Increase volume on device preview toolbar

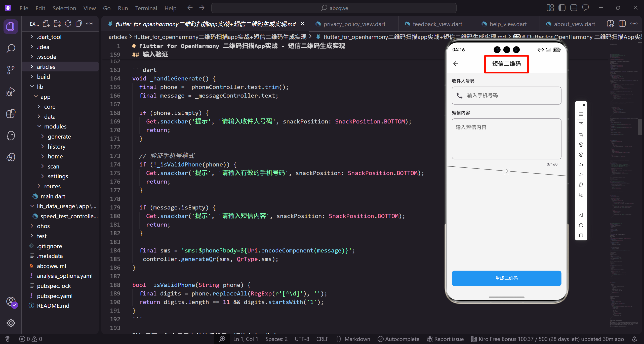click(x=581, y=164)
